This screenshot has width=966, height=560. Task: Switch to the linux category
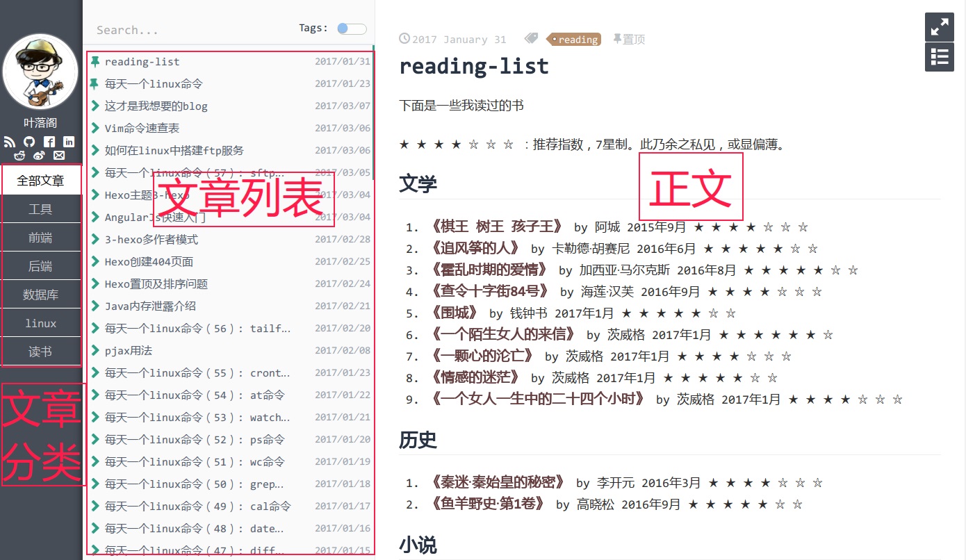[40, 322]
